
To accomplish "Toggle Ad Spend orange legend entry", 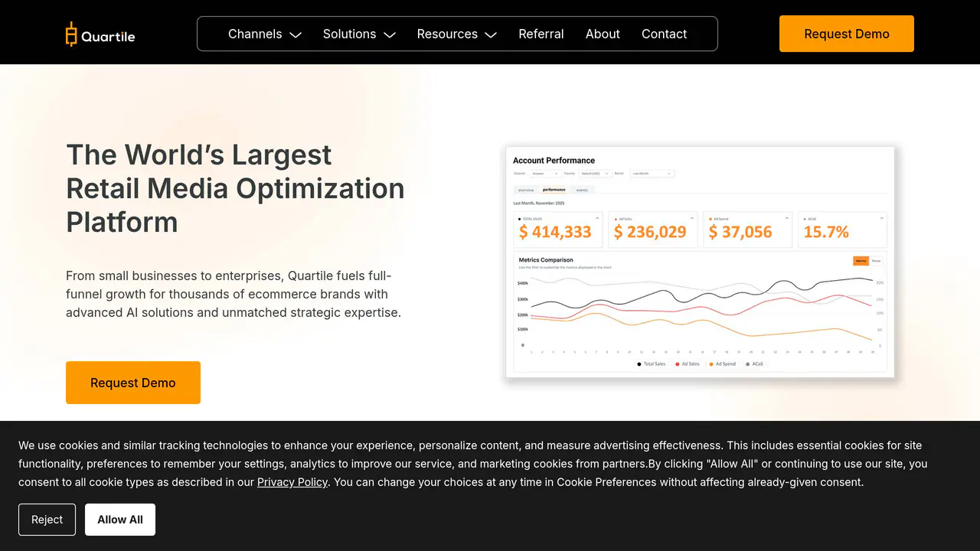I will point(723,364).
